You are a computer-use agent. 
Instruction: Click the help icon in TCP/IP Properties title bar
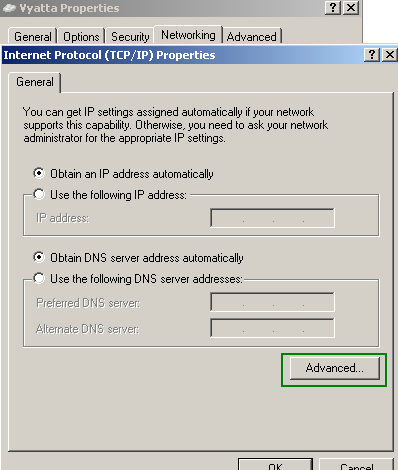(x=372, y=55)
